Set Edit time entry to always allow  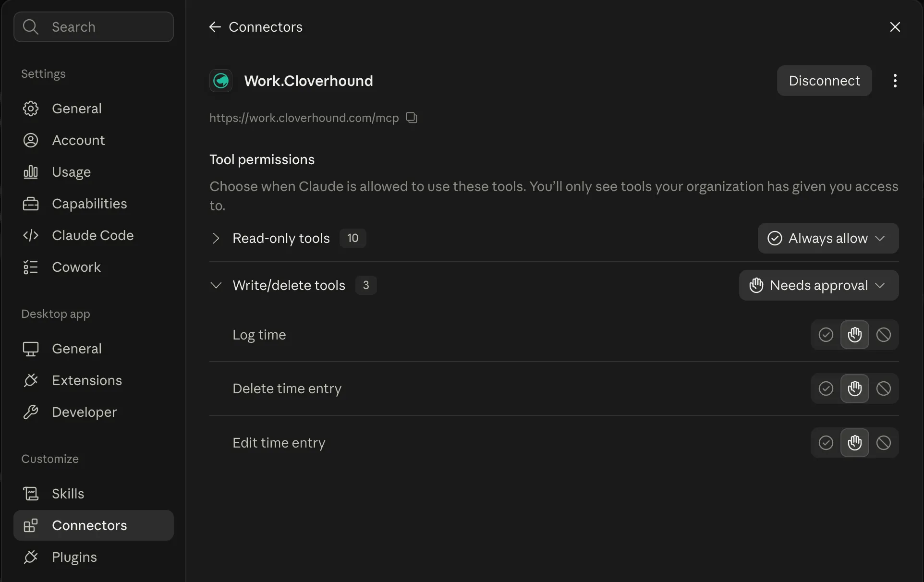(x=826, y=443)
